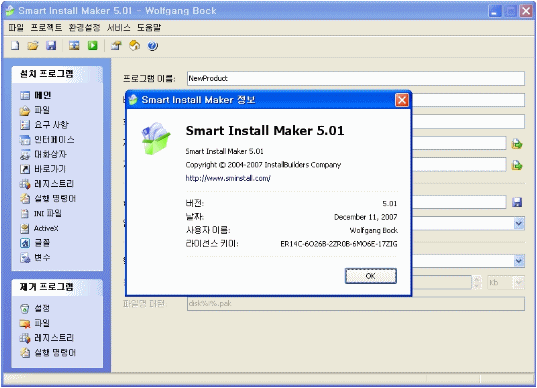Click the 프로그램 이름 field containing NewProduct
Screen dimensions: 537x388
(x=355, y=78)
